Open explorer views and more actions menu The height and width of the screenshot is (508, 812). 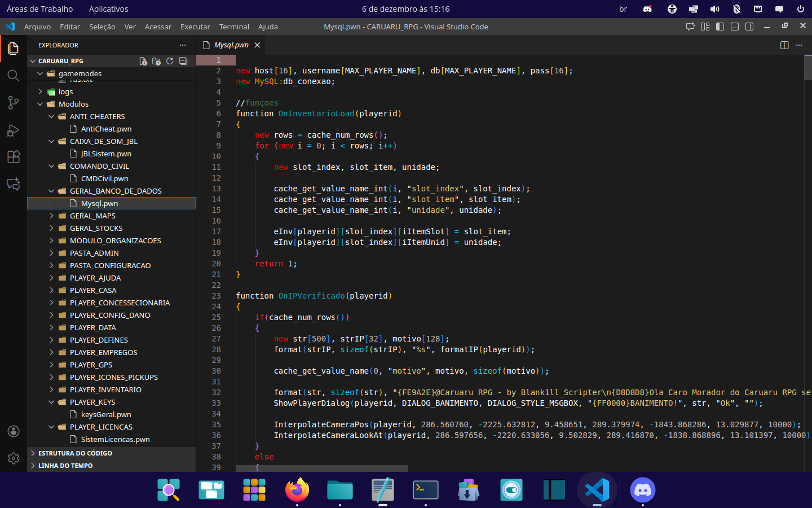pos(183,45)
